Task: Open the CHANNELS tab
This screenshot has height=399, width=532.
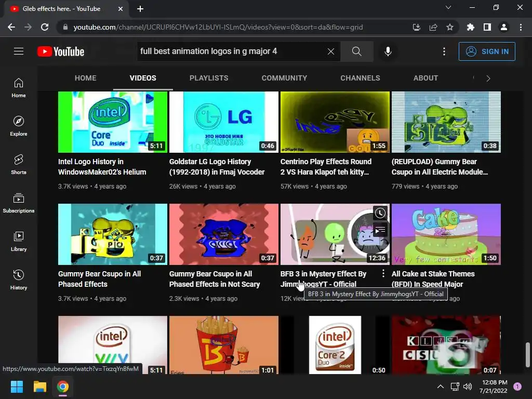Action: [x=361, y=78]
